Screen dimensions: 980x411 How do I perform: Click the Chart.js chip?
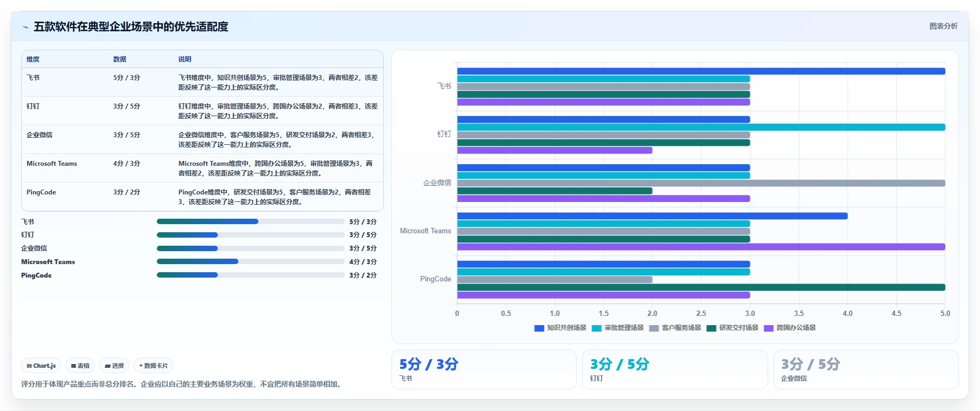tap(41, 366)
